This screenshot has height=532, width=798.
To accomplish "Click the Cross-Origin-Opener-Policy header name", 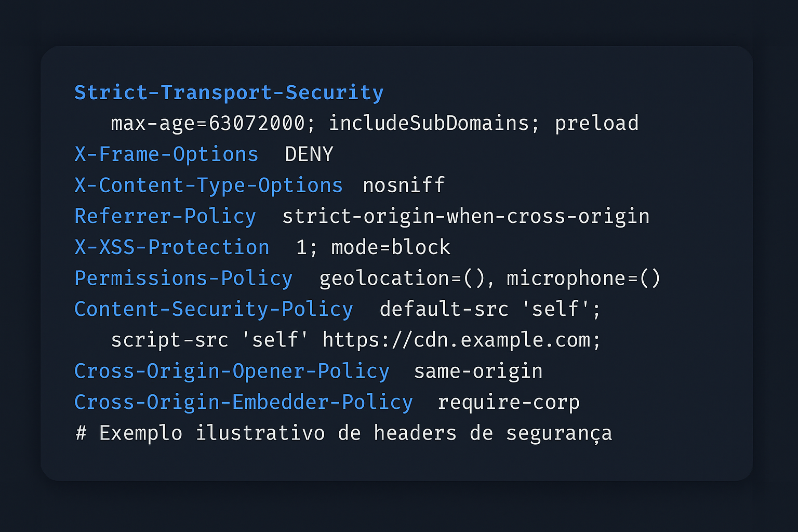I will tap(232, 371).
